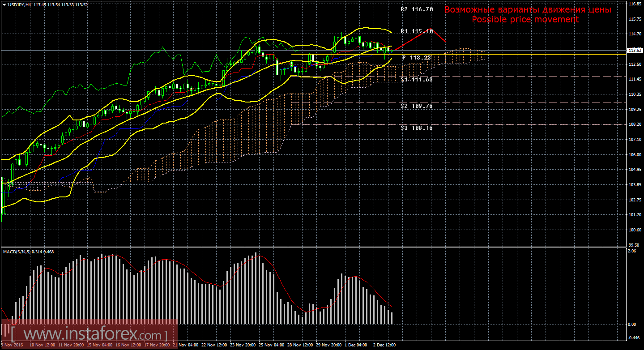The image size is (644, 350).
Task: Click the -0.446 value on MACD scale
Action: tap(634, 338)
